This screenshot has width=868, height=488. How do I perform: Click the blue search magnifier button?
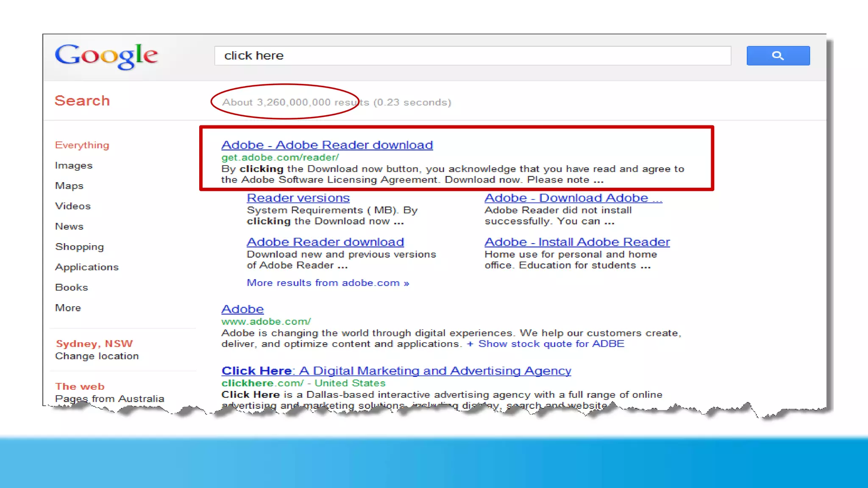(778, 55)
